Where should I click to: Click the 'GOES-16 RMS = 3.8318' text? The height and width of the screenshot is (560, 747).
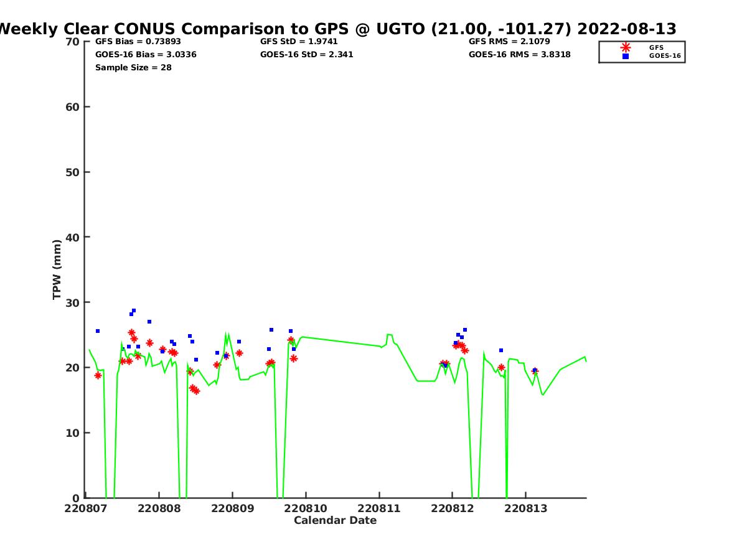(519, 55)
